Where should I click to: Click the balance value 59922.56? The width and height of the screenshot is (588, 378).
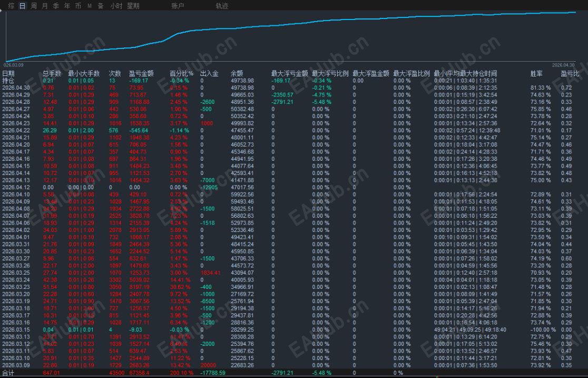click(x=242, y=195)
